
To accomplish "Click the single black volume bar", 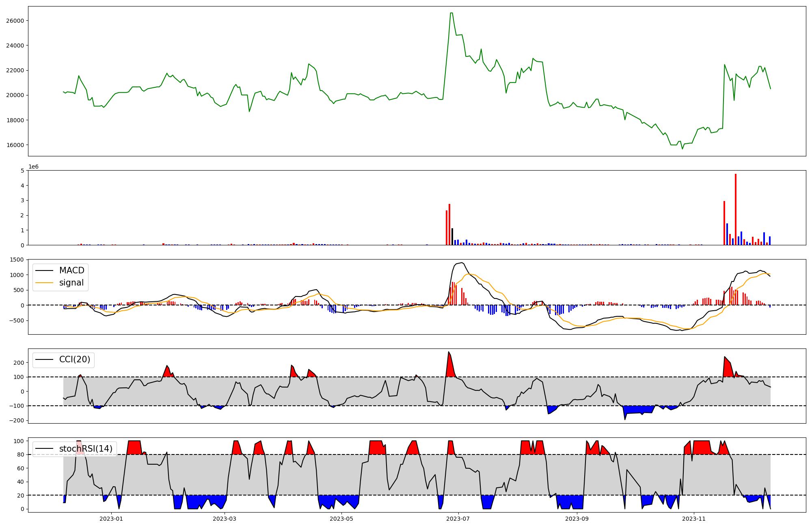I will [452, 237].
